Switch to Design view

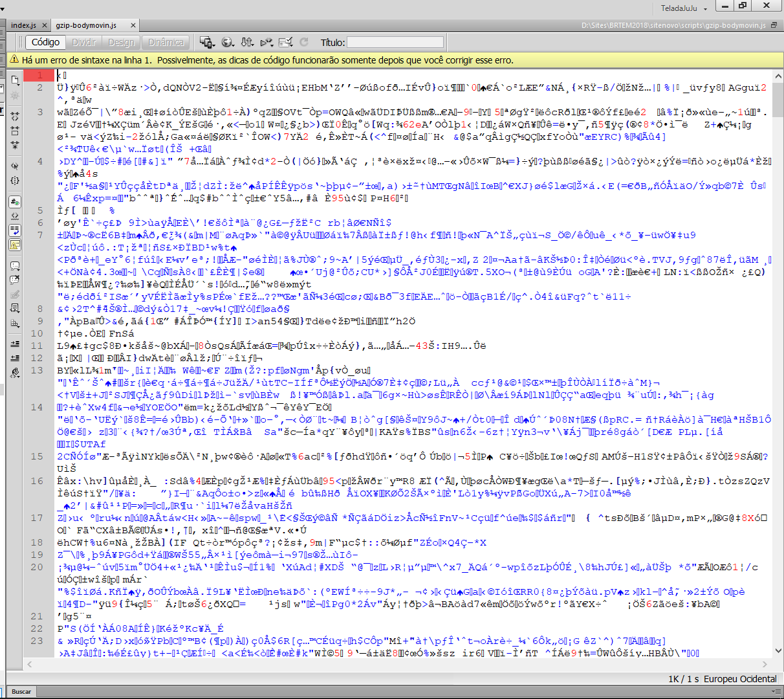[121, 42]
